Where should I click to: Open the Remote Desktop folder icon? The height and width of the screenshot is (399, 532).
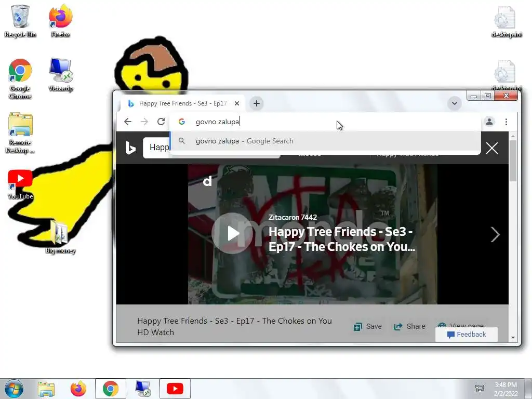[x=20, y=133]
